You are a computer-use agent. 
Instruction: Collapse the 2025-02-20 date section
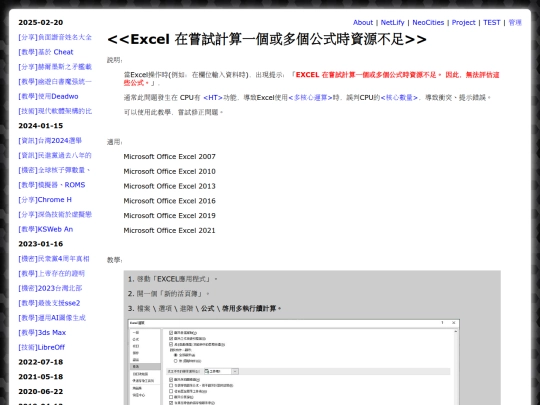41,22
